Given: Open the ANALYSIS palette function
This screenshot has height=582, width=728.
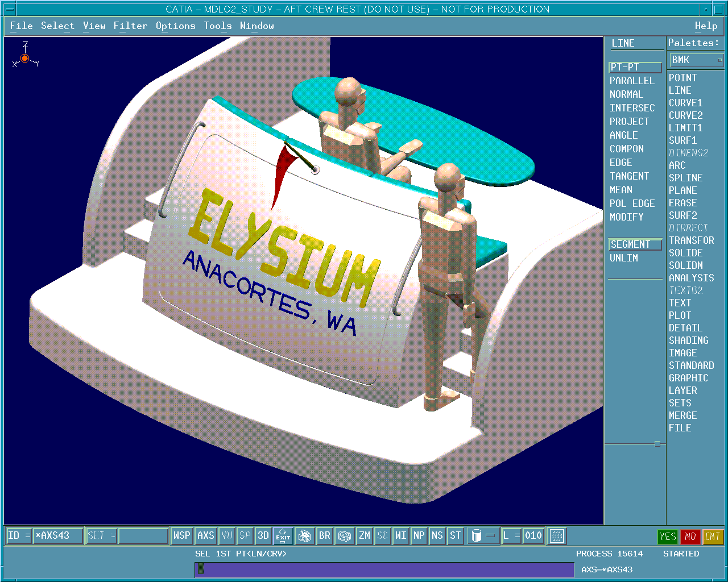Looking at the screenshot, I should click(691, 278).
